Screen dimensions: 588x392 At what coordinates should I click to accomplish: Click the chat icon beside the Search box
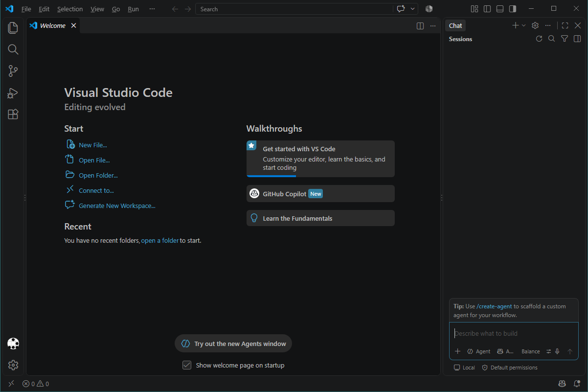(x=401, y=9)
